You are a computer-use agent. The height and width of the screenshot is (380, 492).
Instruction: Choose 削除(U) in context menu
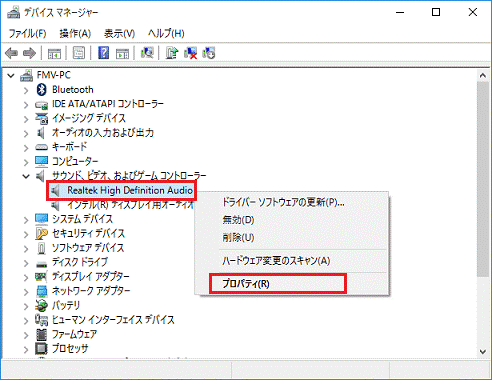(x=238, y=237)
